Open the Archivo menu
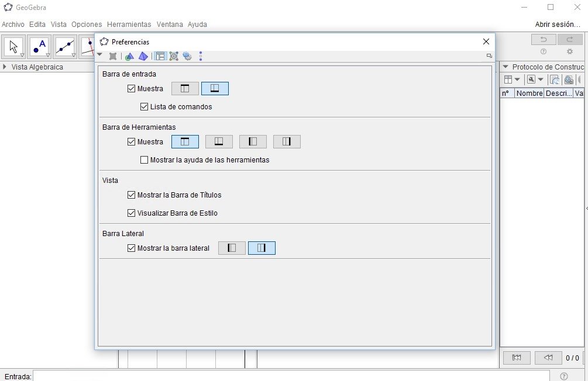 click(x=13, y=25)
